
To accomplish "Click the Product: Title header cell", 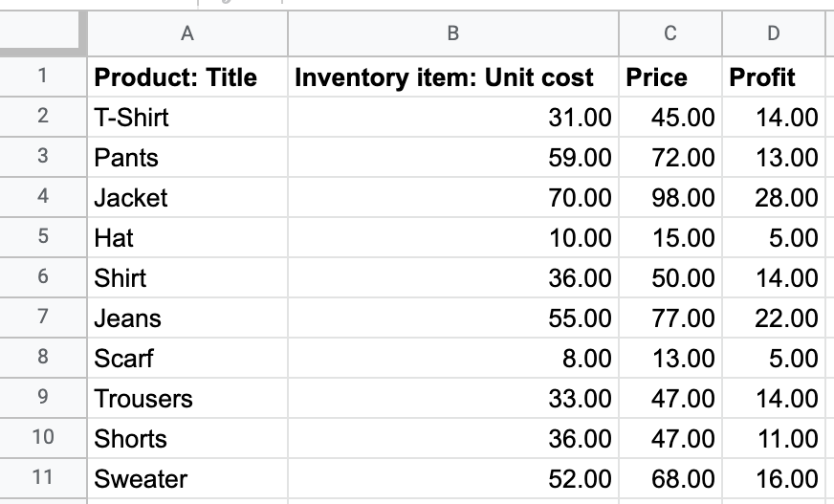I will 187,77.
